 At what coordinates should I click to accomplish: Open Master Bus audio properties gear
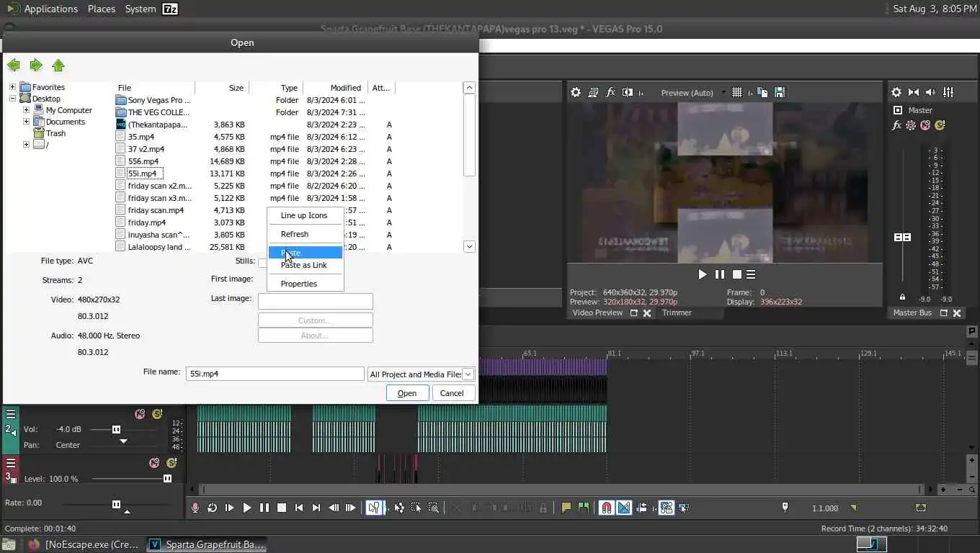[x=896, y=92]
